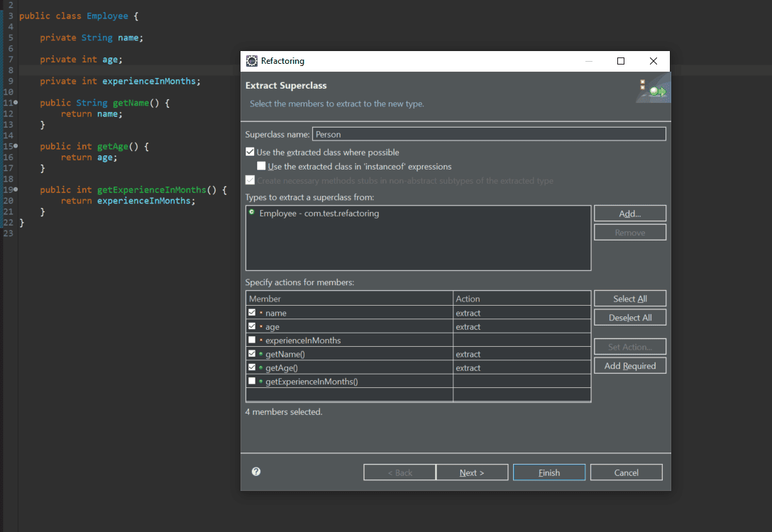Collapse getAge method via line 15 marker
Viewport: 772px width, 532px height.
click(16, 145)
